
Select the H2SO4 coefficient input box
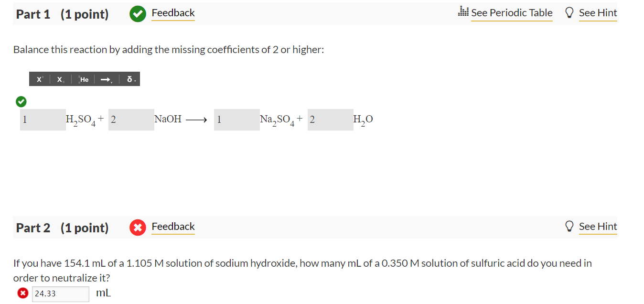(x=43, y=119)
